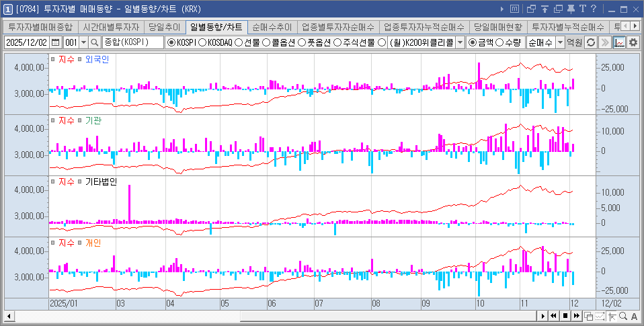Click the chart play forward button
Viewport: 644px width, 326px height.
pyautogui.click(x=543, y=316)
